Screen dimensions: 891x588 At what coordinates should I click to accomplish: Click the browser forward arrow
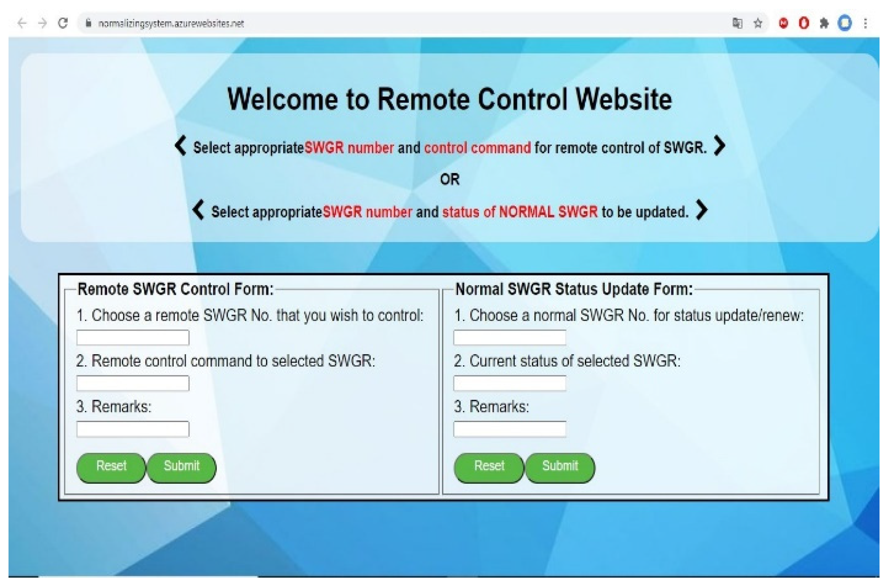(43, 23)
